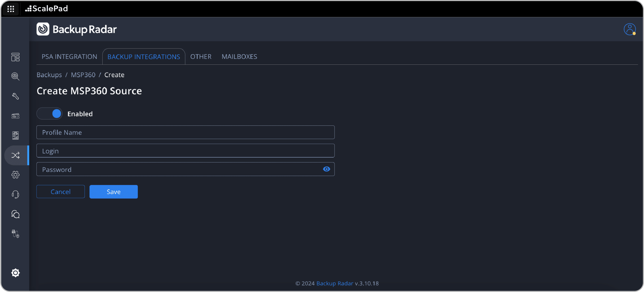Switch to the PSA INTEGRATION tab
The height and width of the screenshot is (292, 644).
point(69,57)
